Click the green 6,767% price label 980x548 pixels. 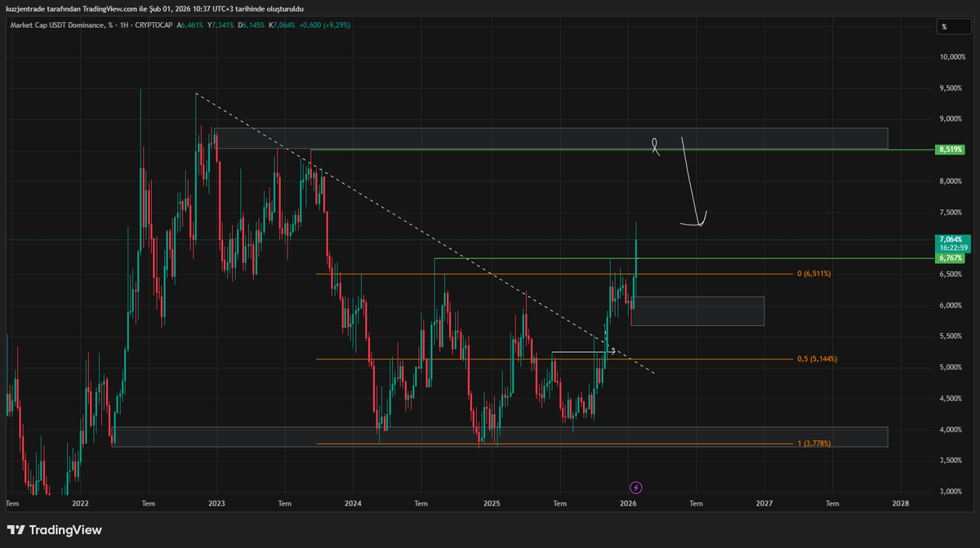click(x=951, y=258)
